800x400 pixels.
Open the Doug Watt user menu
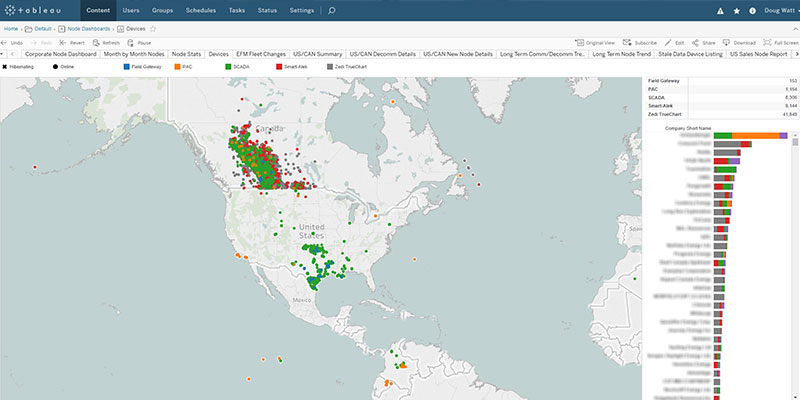pyautogui.click(x=782, y=10)
